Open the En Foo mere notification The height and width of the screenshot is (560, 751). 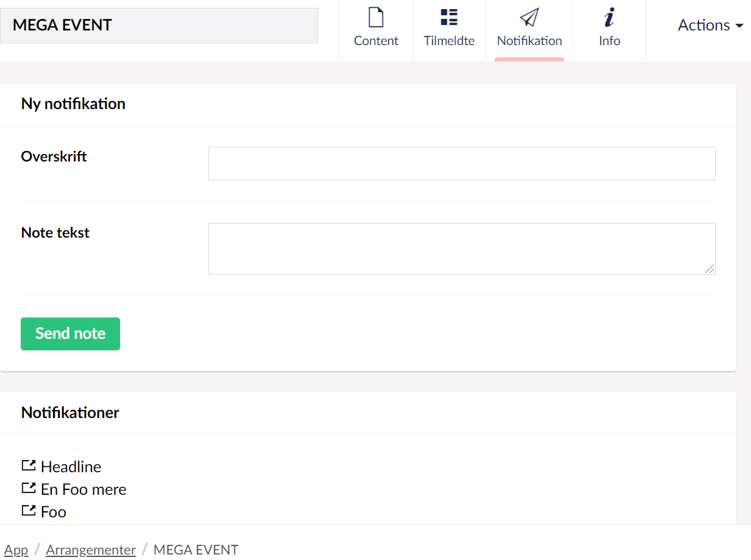point(84,489)
